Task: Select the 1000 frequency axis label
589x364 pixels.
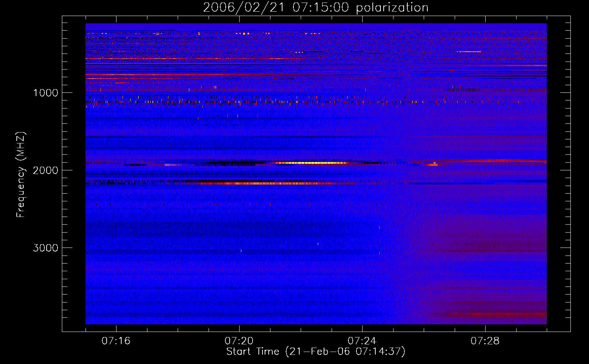Action: pos(46,93)
